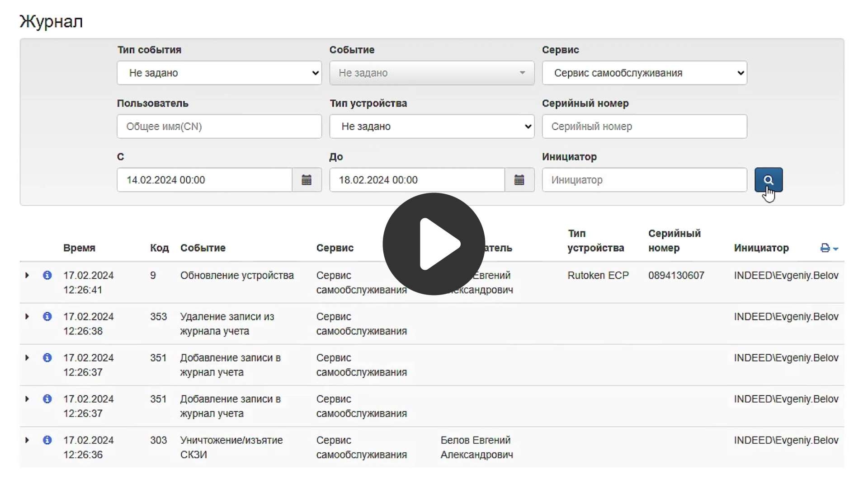Image resolution: width=868 pixels, height=488 pixels.
Task: Click the info icon on the Уничтожение/изъятие СКЗИ row
Action: pos(47,440)
